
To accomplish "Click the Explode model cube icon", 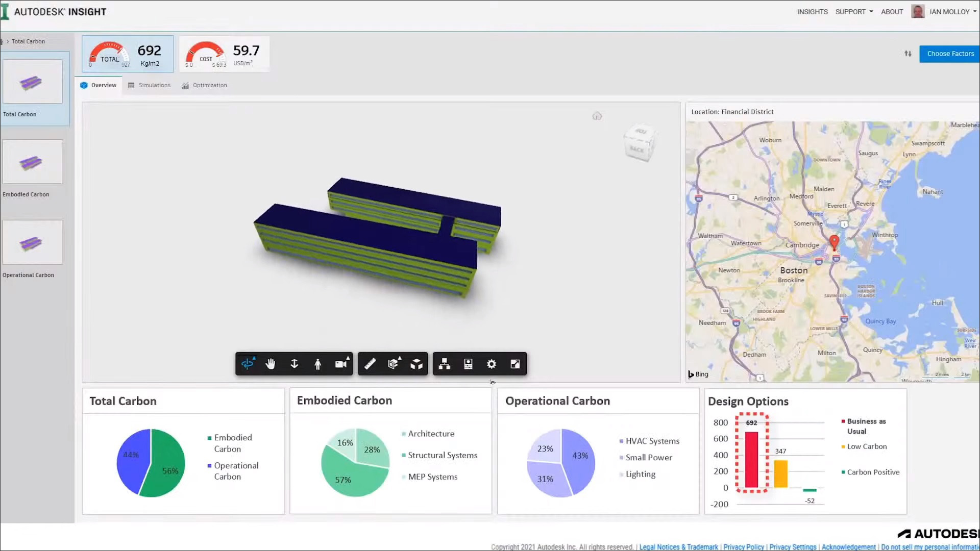I will [417, 364].
